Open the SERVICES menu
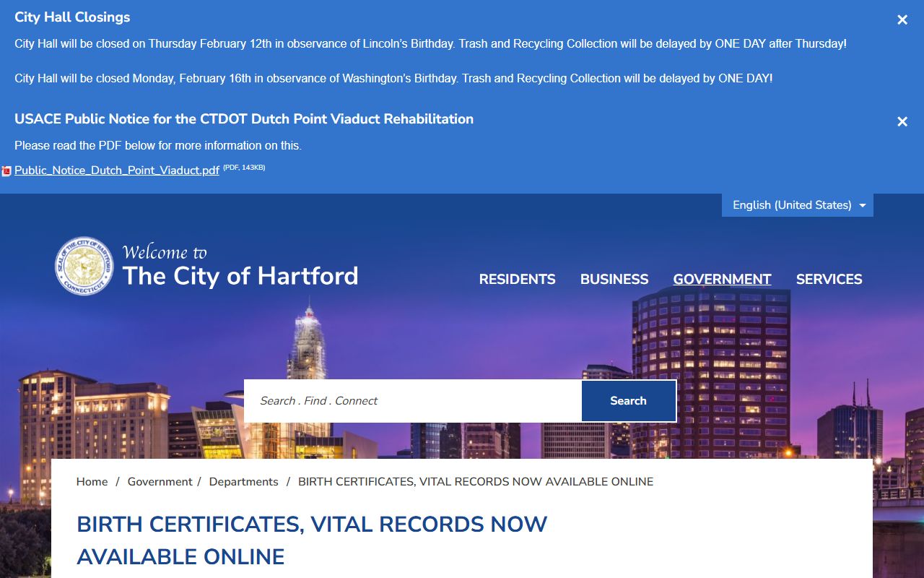This screenshot has height=578, width=924. click(829, 280)
